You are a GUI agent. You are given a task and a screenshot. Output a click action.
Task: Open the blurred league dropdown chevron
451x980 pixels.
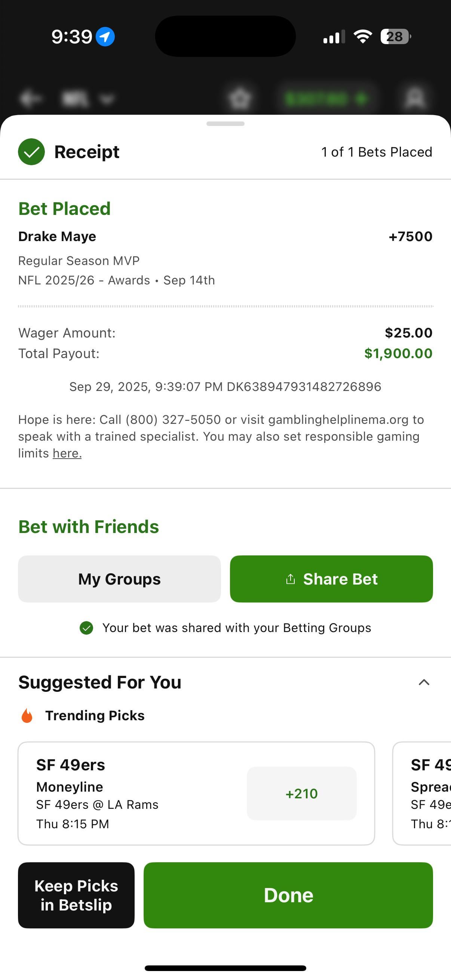pyautogui.click(x=106, y=99)
